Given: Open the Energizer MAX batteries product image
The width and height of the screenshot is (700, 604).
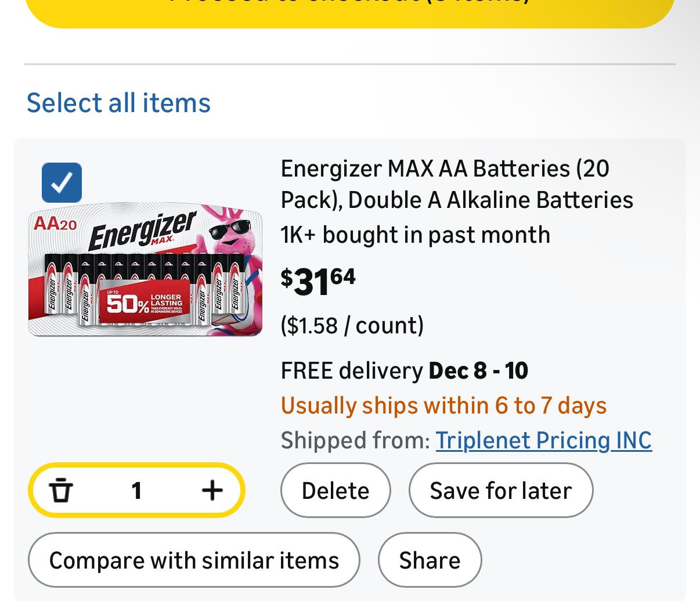Looking at the screenshot, I should (x=145, y=269).
